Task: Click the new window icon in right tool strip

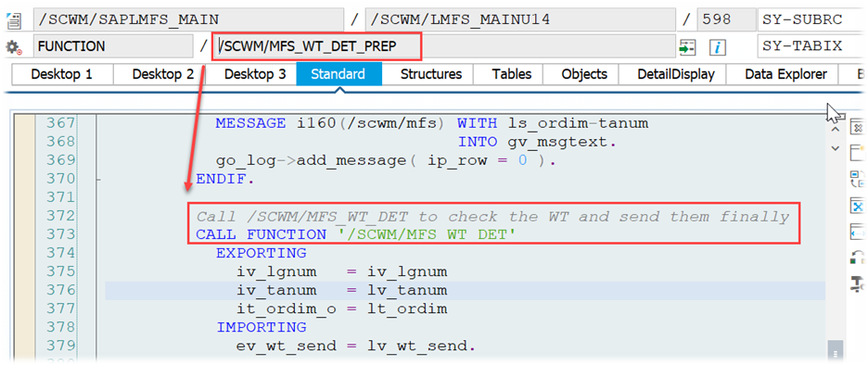Action: tap(857, 154)
